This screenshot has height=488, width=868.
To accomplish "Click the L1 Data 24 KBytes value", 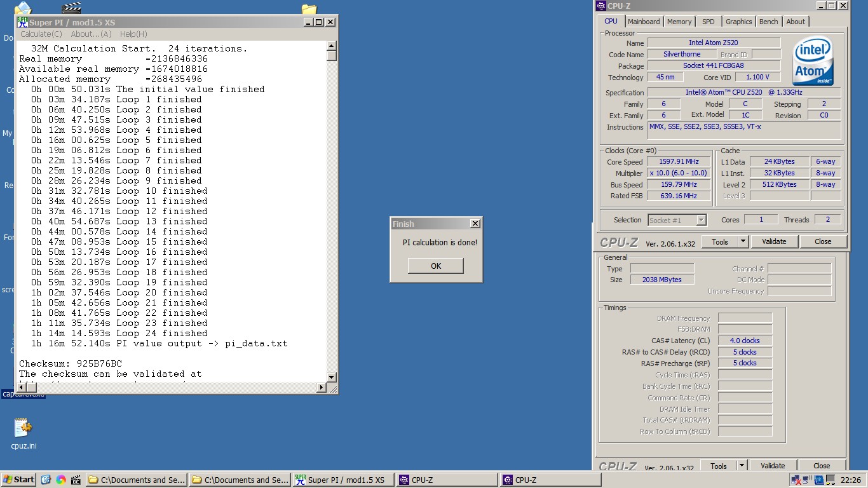I will (780, 162).
